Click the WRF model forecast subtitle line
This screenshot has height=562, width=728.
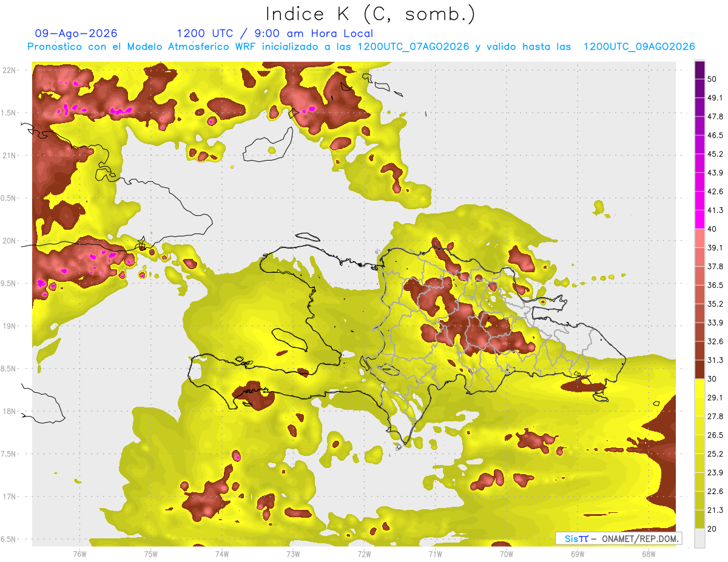(x=361, y=47)
